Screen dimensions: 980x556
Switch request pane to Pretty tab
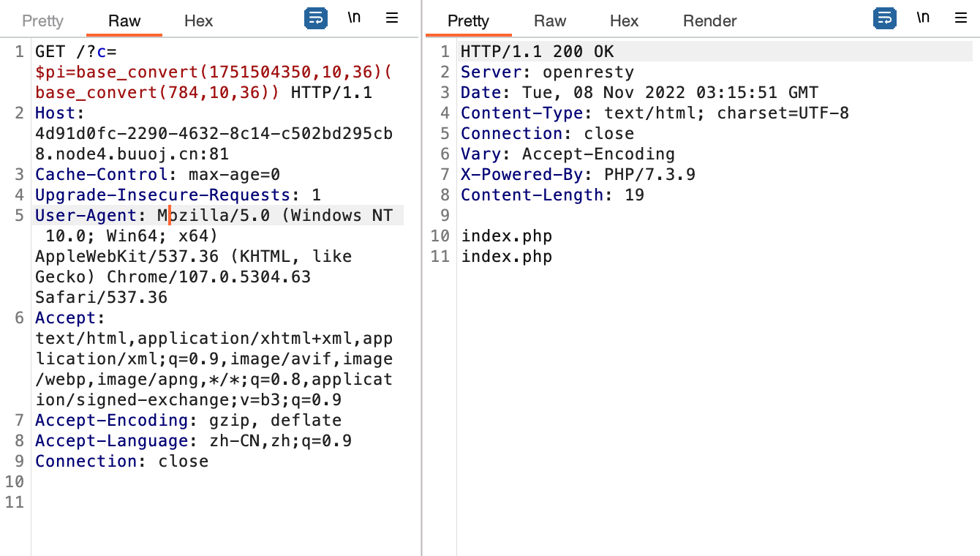42,20
